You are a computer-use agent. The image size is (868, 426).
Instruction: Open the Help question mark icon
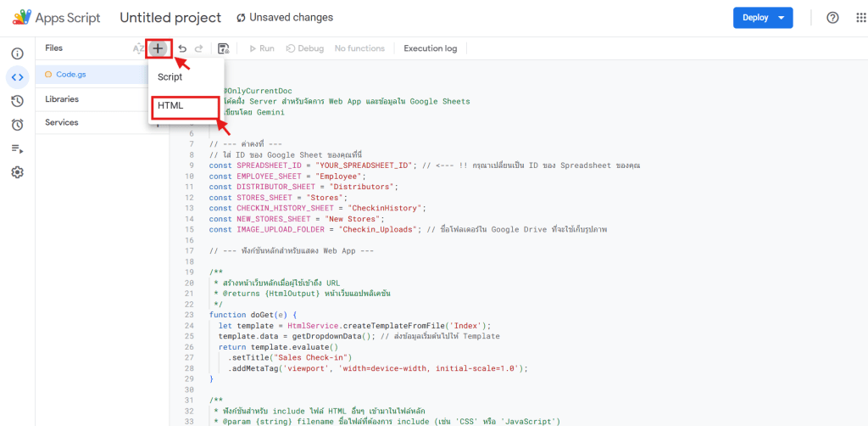pyautogui.click(x=832, y=18)
